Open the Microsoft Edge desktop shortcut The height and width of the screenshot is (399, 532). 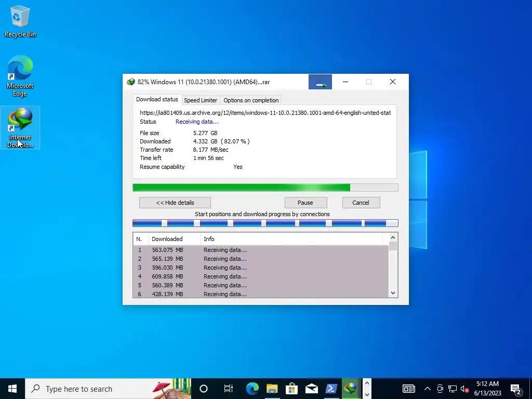(x=20, y=76)
